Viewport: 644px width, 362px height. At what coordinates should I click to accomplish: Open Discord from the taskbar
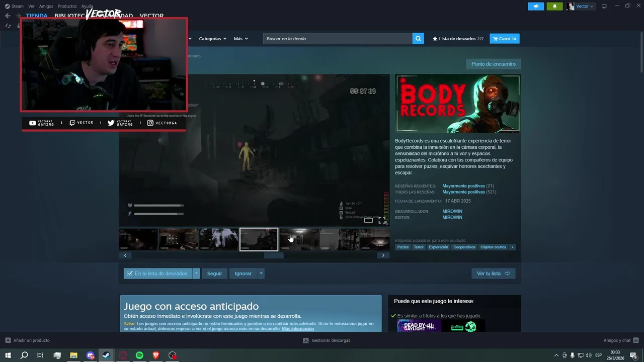pyautogui.click(x=90, y=355)
